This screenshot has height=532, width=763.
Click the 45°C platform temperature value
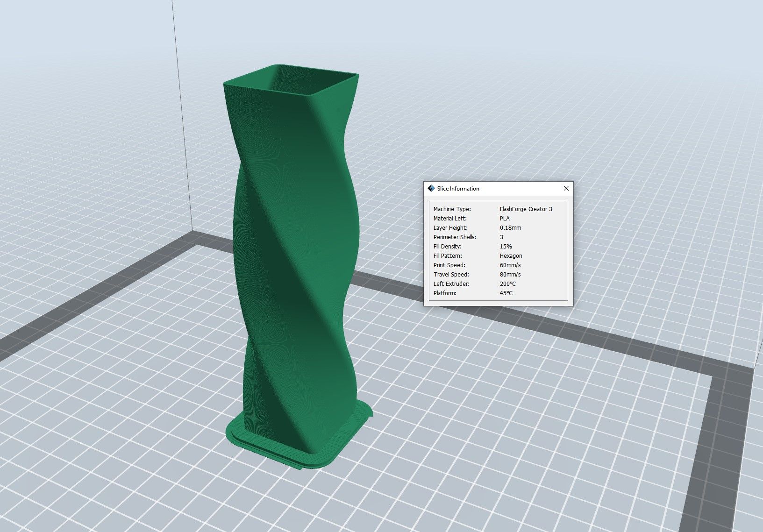pos(506,293)
